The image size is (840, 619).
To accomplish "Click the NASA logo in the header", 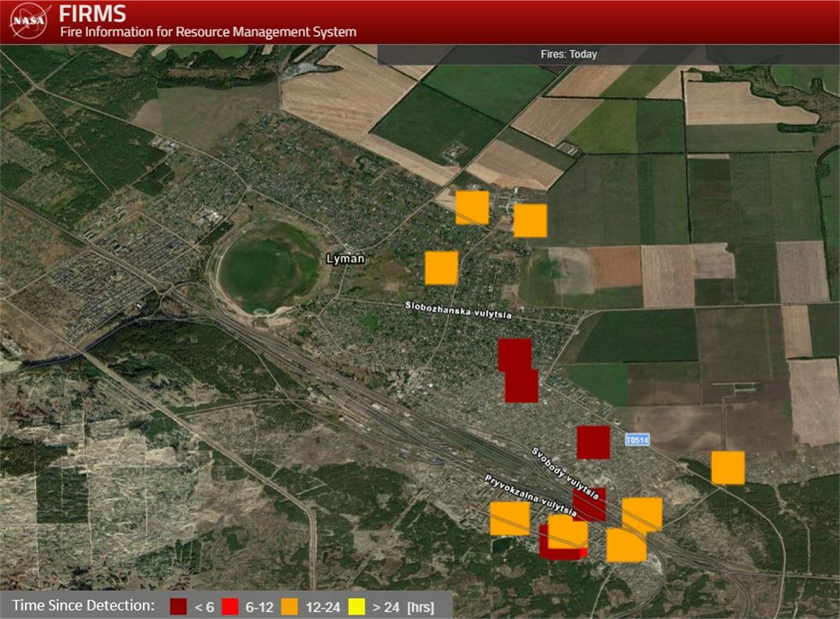I will pos(29,21).
